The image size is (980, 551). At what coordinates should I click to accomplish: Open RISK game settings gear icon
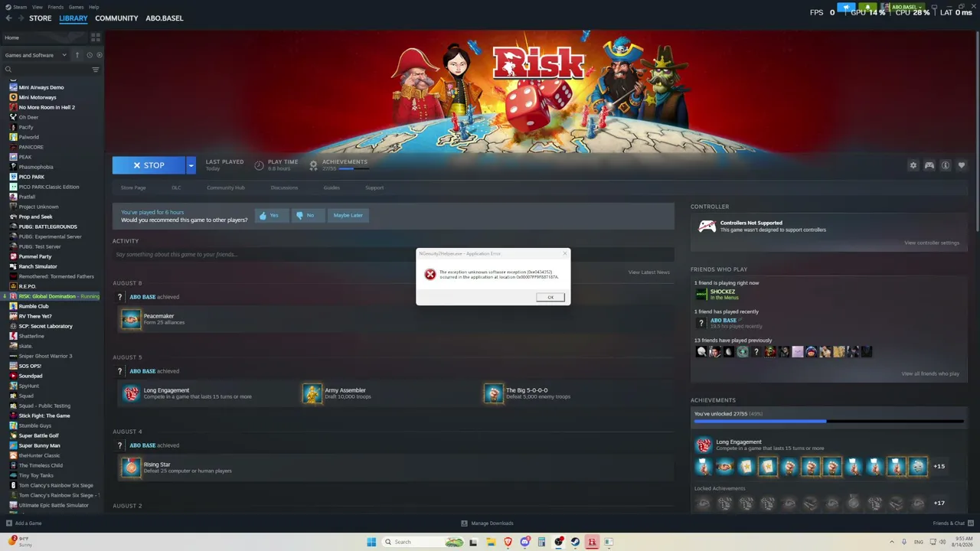913,165
